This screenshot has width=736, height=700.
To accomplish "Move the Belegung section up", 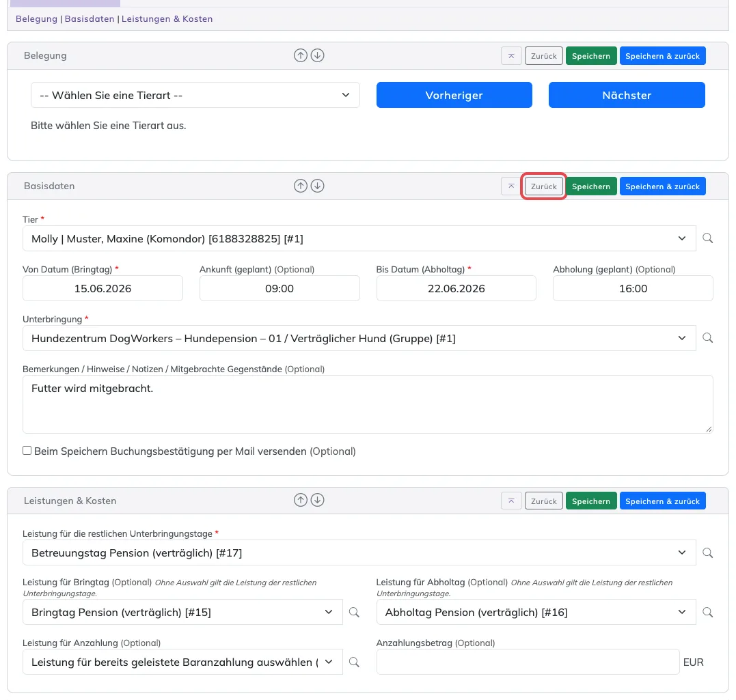I will click(x=301, y=55).
